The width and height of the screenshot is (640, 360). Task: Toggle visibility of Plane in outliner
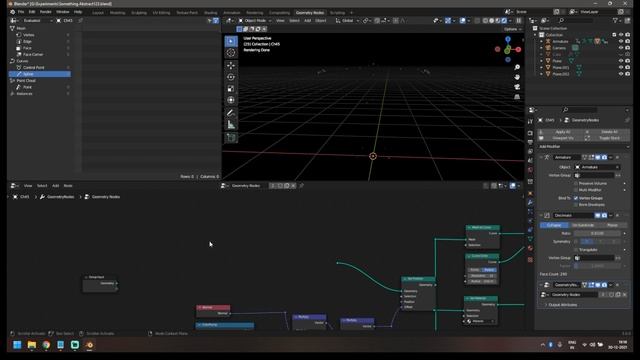[x=621, y=61]
